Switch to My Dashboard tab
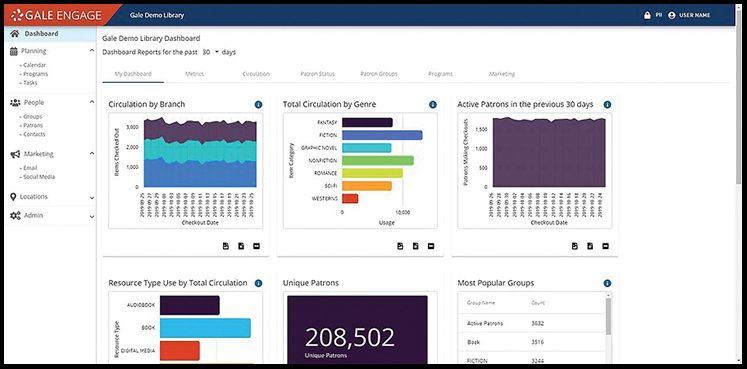The width and height of the screenshot is (747, 369). [x=133, y=74]
